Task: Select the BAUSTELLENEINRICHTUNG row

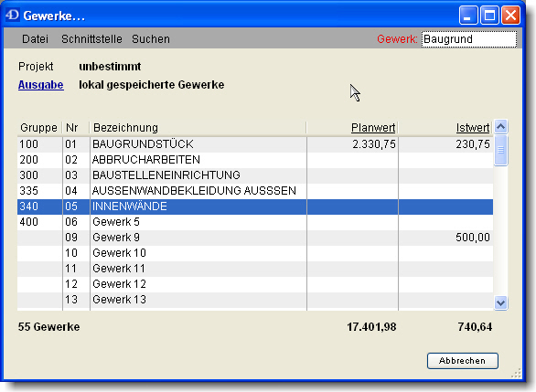Action: point(255,175)
